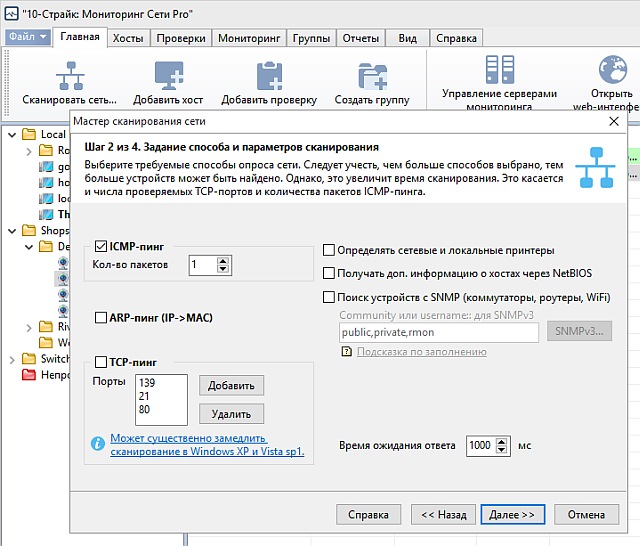This screenshot has width=640, height=546.
Task: Expand the Ro folder node
Action: tap(29, 151)
